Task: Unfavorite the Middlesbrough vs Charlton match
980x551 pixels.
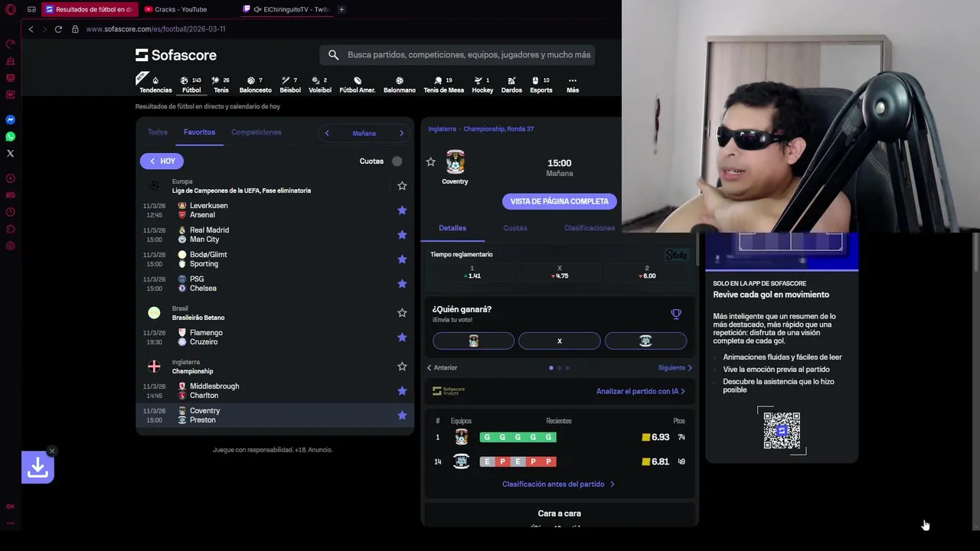Action: coord(402,391)
